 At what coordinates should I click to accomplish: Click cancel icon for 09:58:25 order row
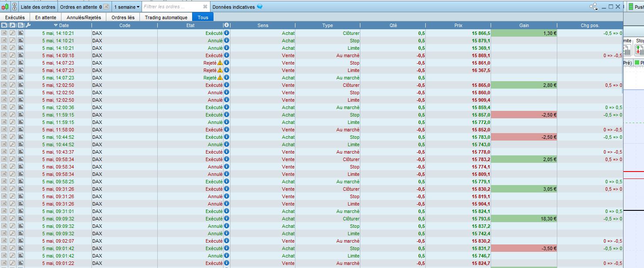[x=4, y=182]
